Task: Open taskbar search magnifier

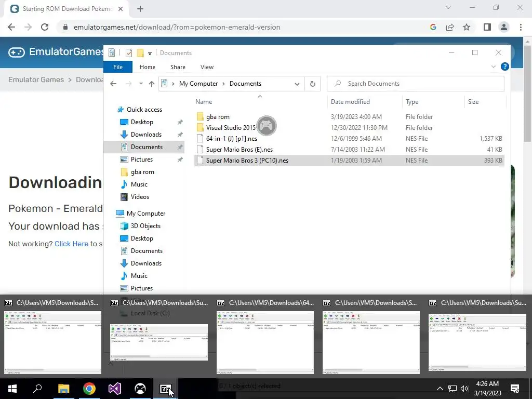Action: 37,389
